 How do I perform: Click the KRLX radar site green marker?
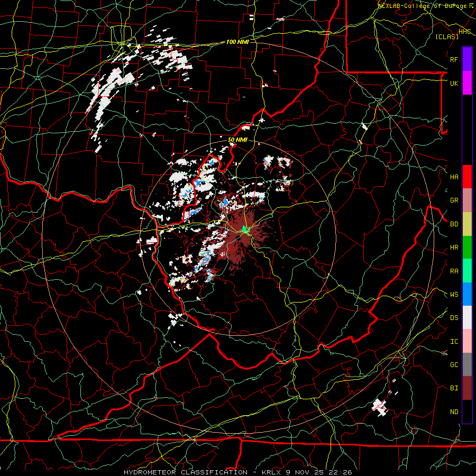(x=245, y=230)
